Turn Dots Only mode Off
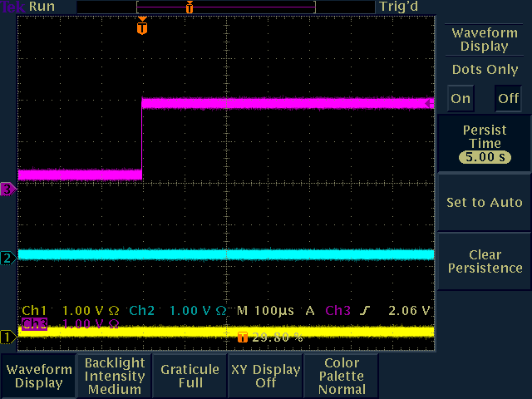Image resolution: width=532 pixels, height=399 pixels. (508, 98)
